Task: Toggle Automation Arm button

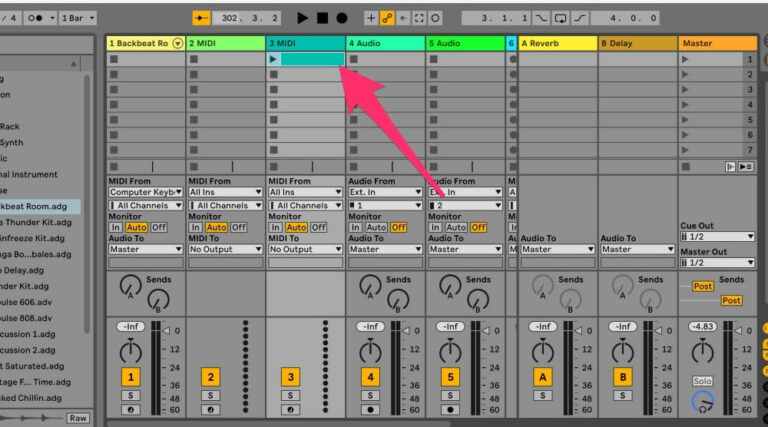Action: pyautogui.click(x=387, y=18)
